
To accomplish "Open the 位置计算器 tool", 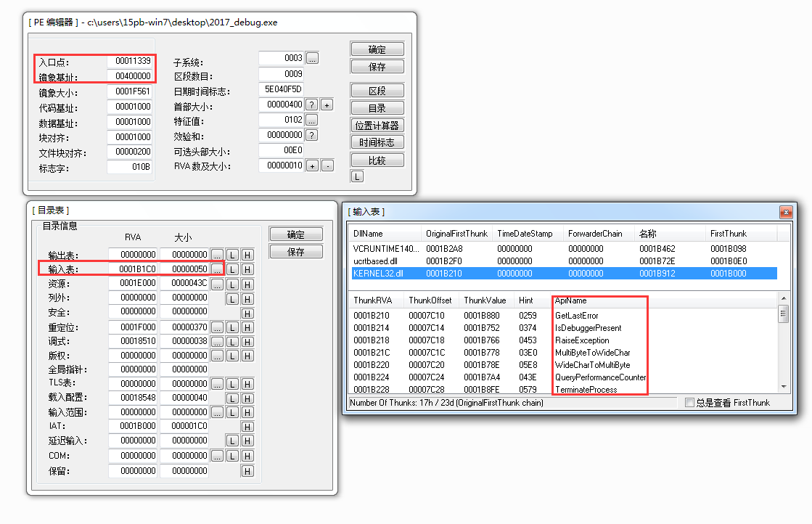I will click(x=377, y=126).
